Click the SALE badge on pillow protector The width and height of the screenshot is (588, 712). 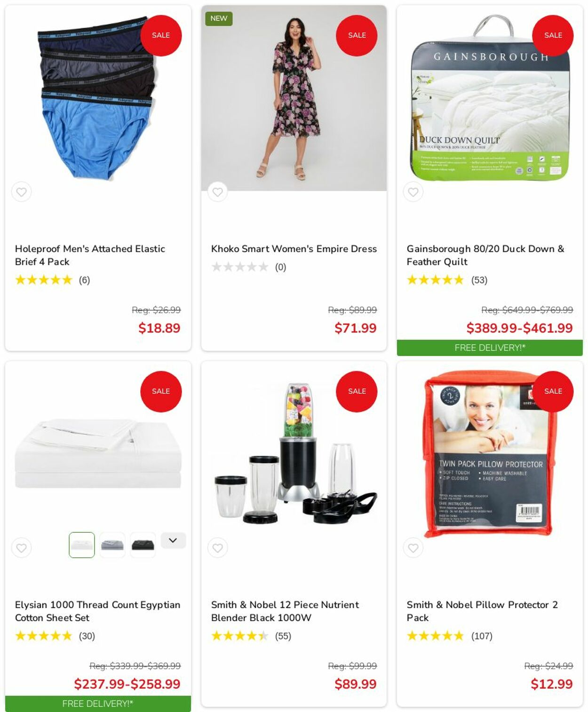[x=553, y=391]
